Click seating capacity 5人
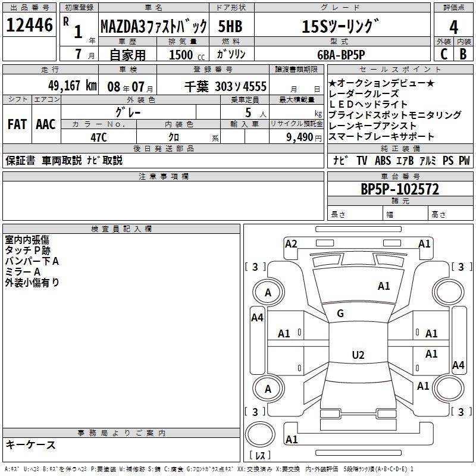 [256, 112]
